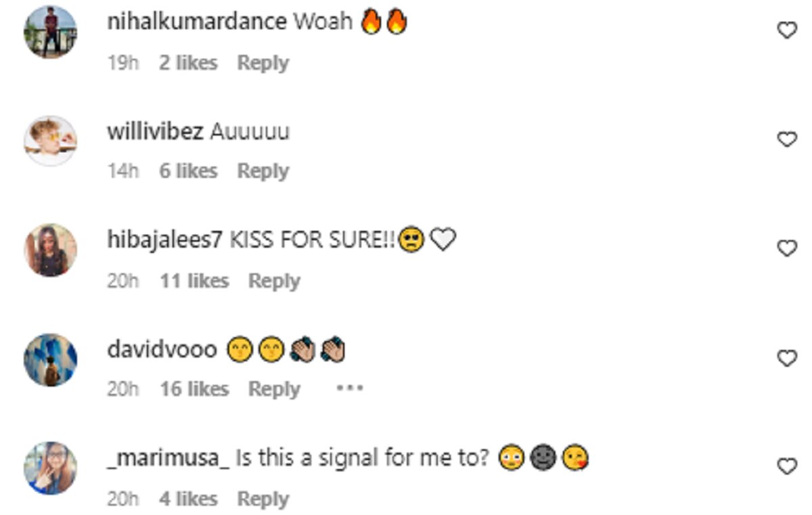Reply to _marimusa_'s comment
The height and width of the screenshot is (515, 812).
click(x=263, y=499)
